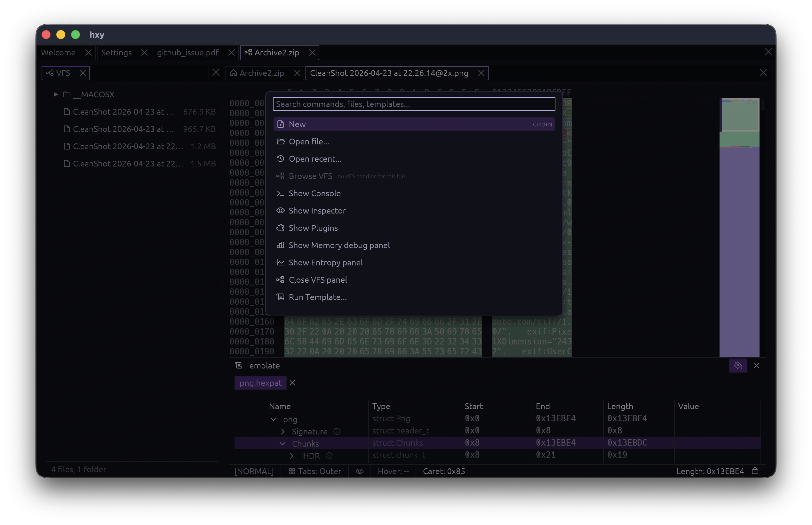Click the Value column header
812x525 pixels.
coord(688,406)
